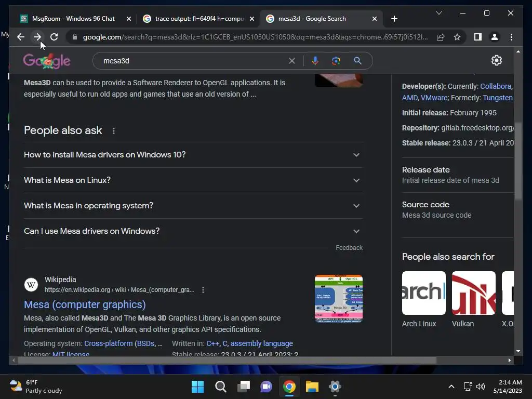This screenshot has width=532, height=399.
Task: Focus the Google search input field
Action: 193,61
